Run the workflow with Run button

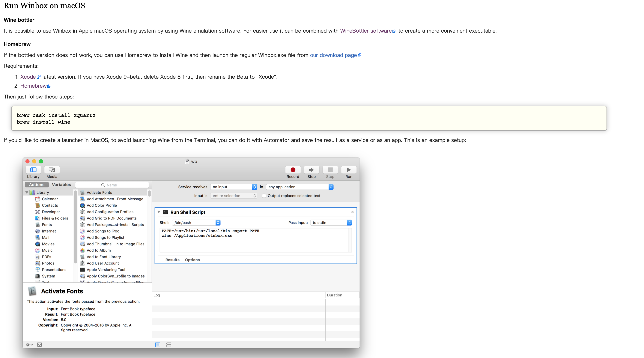[348, 170]
